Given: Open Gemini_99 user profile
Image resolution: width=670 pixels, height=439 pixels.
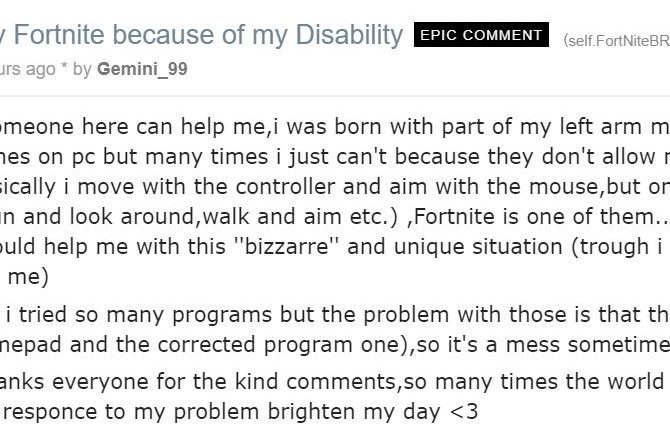Looking at the screenshot, I should click(x=142, y=69).
